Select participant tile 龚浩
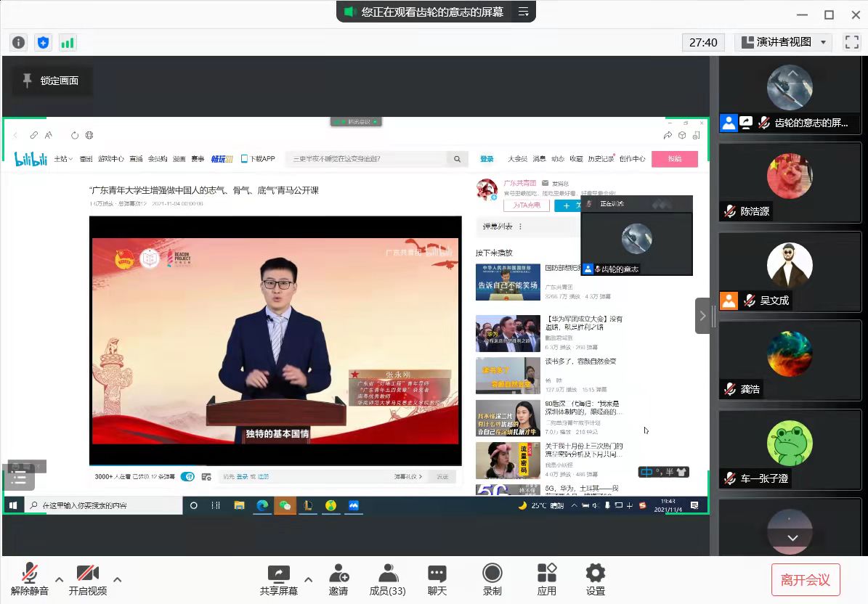Screen dimensions: 868x604 [x=790, y=361]
